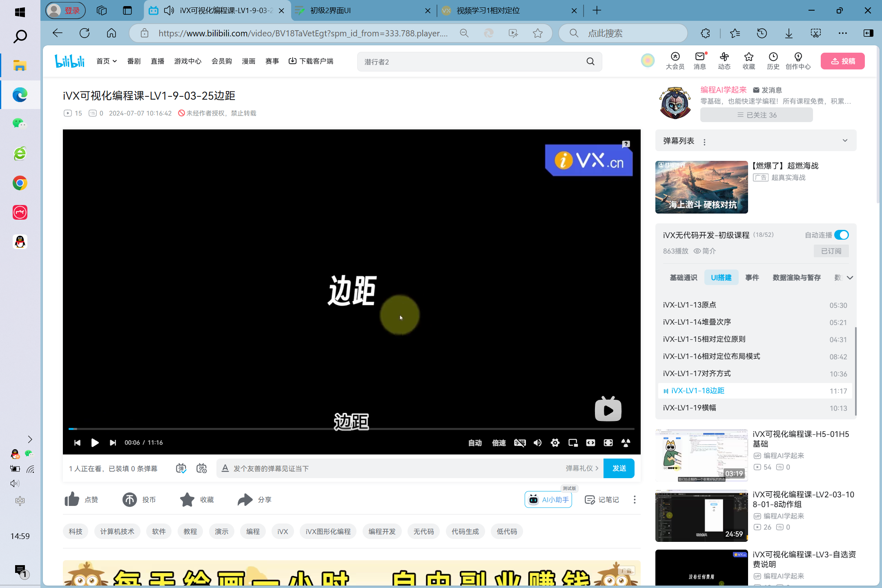Open video player settings gear
The height and width of the screenshot is (588, 882).
[x=555, y=443]
